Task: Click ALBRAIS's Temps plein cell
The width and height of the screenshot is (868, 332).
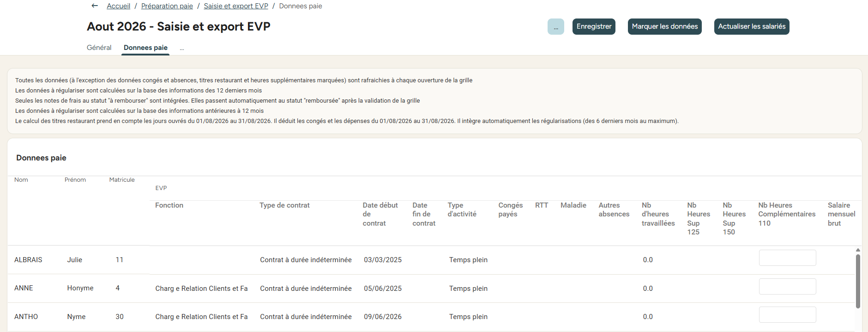Action: coord(468,260)
